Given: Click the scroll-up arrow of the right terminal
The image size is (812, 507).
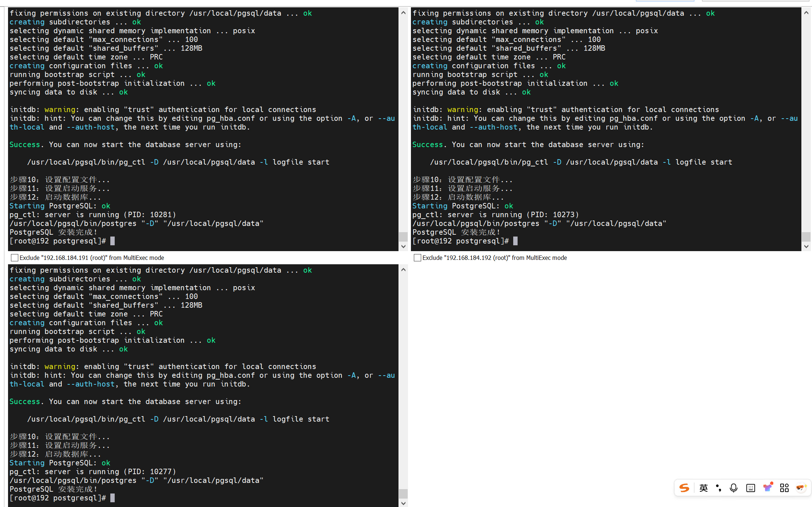Looking at the screenshot, I should (807, 12).
